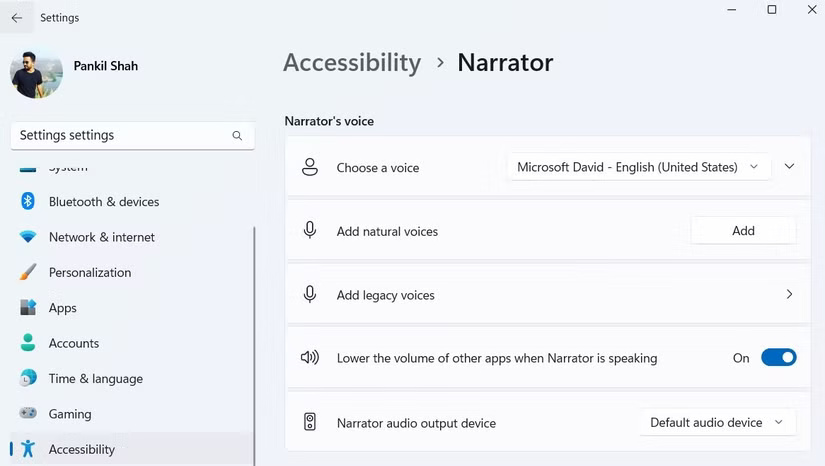Click the Accounts person icon
Screen dimensions: 825x466
pyautogui.click(x=28, y=343)
